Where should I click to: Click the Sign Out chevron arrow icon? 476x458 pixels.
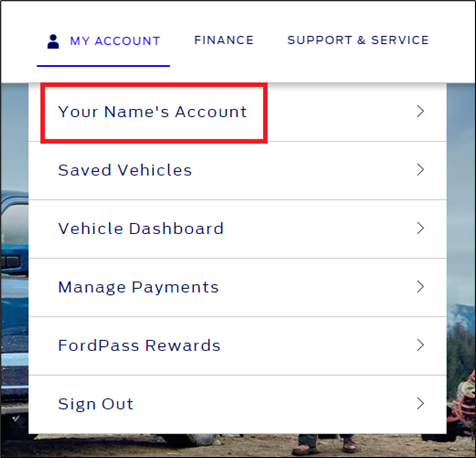coord(421,404)
